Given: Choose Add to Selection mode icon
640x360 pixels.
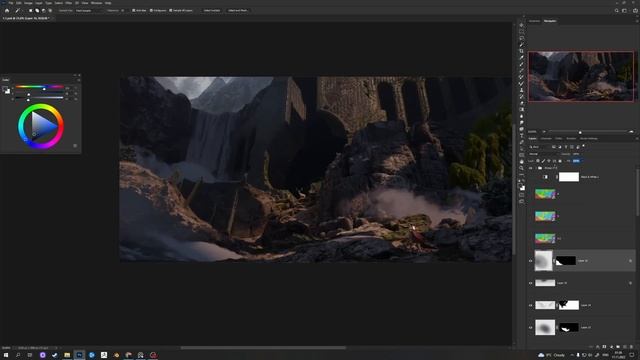Looking at the screenshot, I should coord(37,11).
